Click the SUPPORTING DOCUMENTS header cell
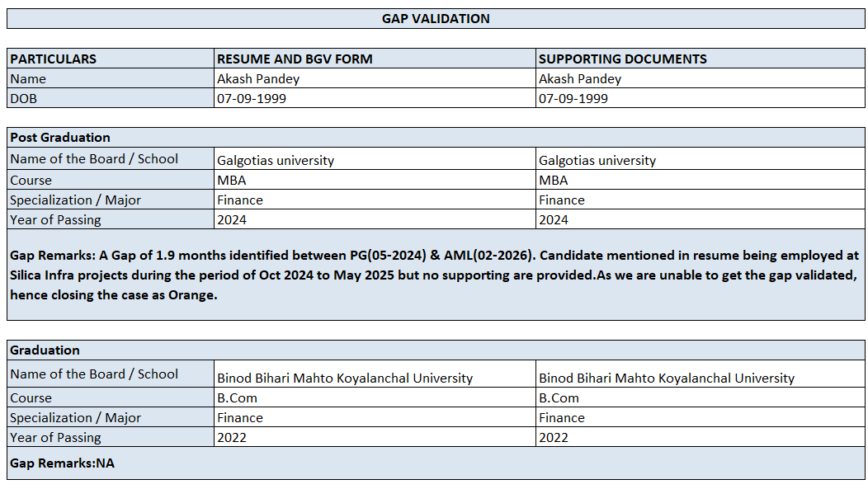 (x=623, y=59)
